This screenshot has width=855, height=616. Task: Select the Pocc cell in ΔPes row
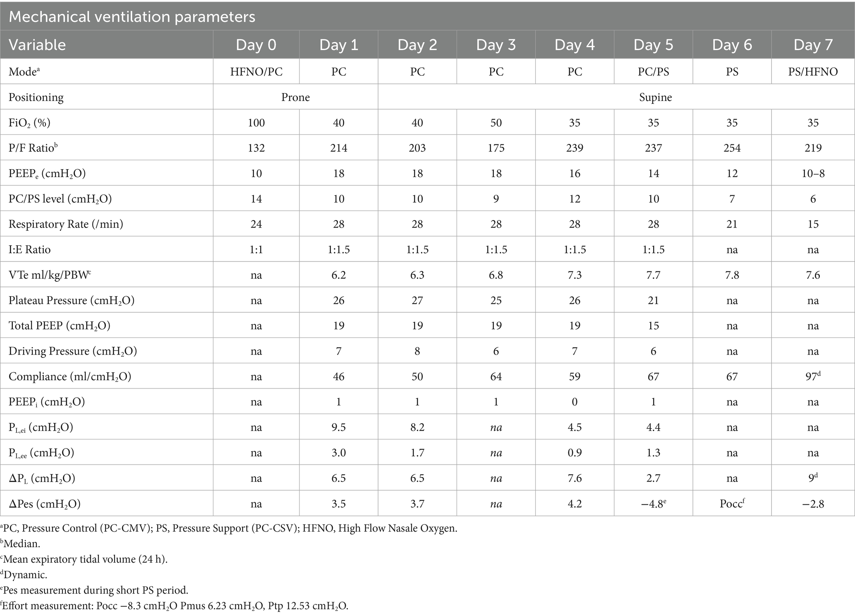click(732, 503)
